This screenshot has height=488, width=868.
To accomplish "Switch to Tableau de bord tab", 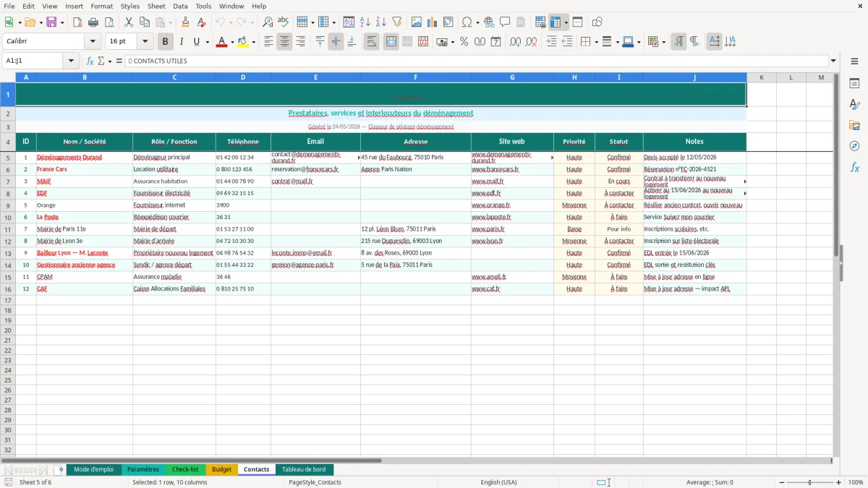I will tap(304, 469).
